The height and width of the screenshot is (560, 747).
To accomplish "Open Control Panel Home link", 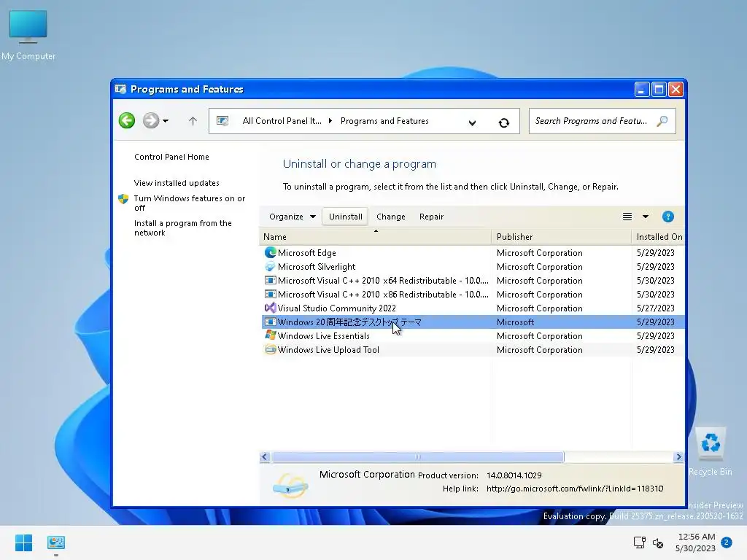I will [171, 157].
